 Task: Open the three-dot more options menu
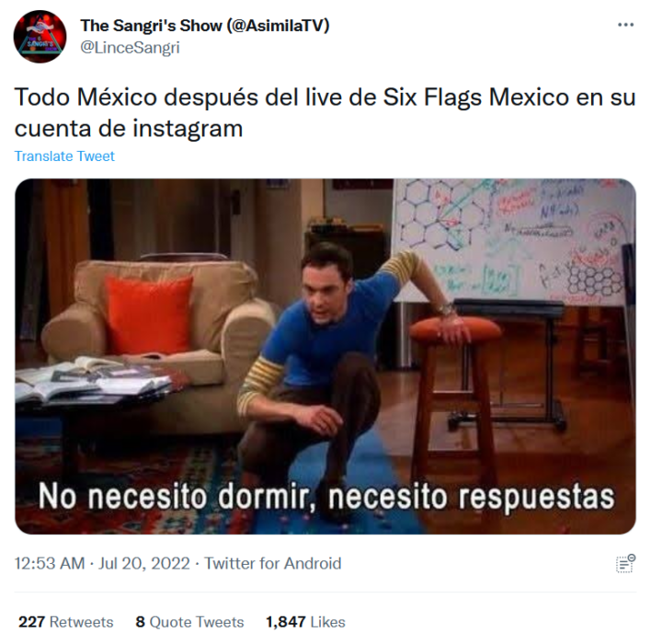tap(625, 25)
